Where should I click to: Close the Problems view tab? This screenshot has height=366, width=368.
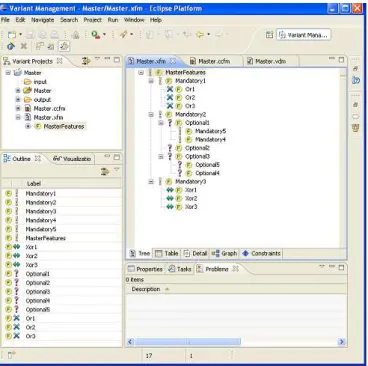tap(236, 269)
